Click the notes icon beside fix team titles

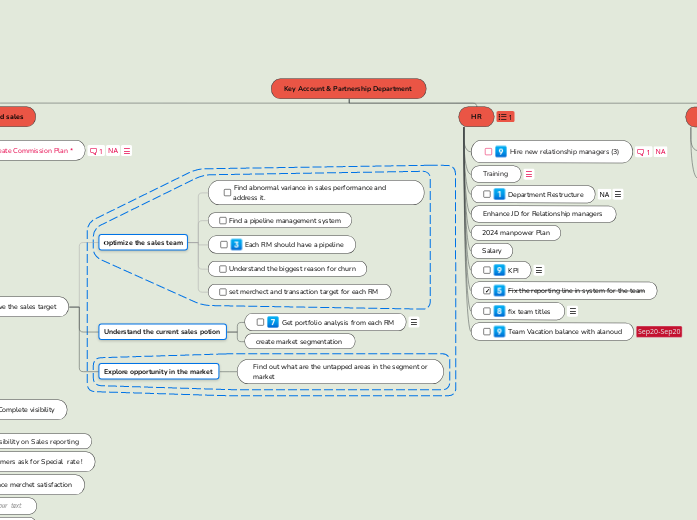[573, 311]
